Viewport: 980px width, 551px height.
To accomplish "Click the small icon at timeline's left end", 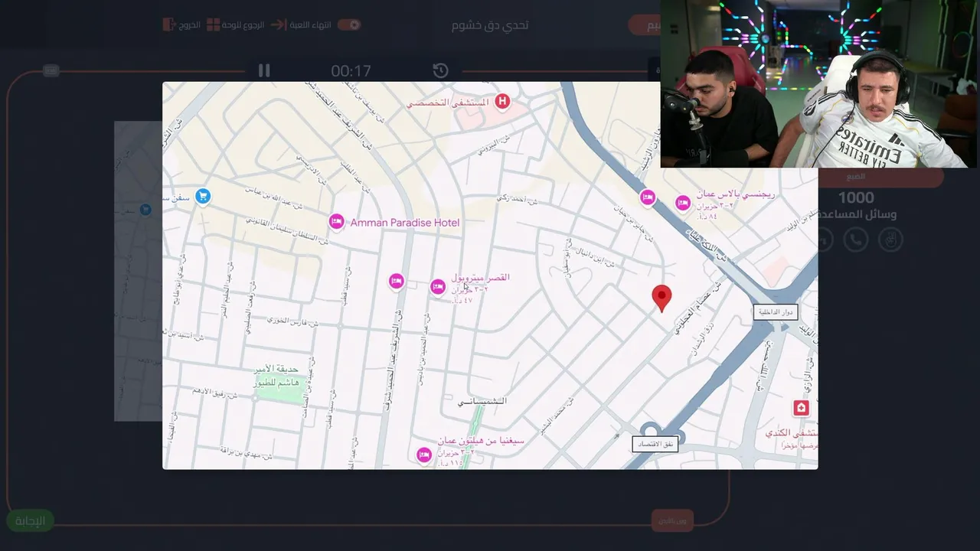I will pos(51,70).
